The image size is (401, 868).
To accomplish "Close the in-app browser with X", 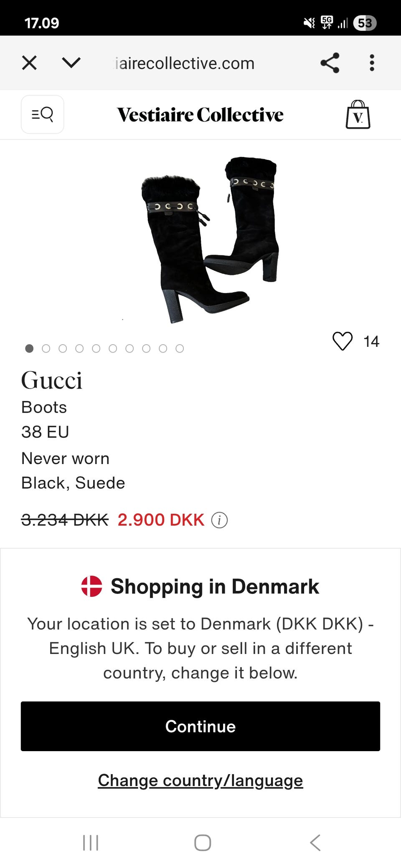I will click(x=29, y=63).
